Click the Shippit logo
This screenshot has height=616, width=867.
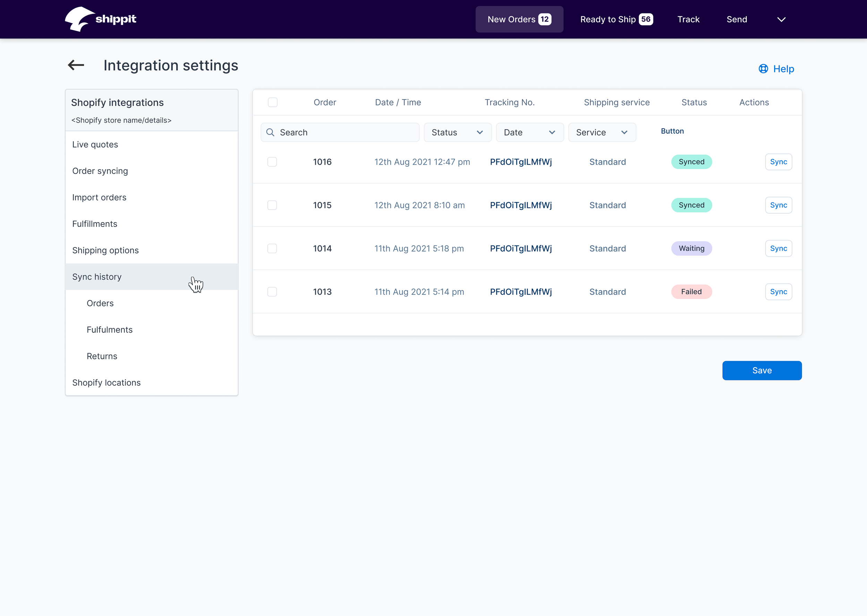click(101, 19)
